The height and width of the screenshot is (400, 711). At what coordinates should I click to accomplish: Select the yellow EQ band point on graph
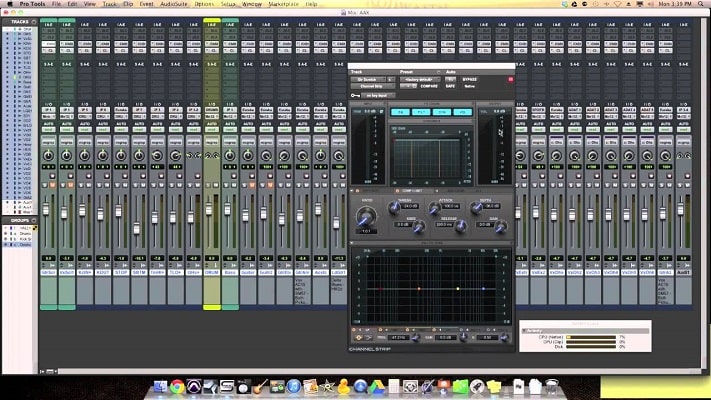(458, 288)
